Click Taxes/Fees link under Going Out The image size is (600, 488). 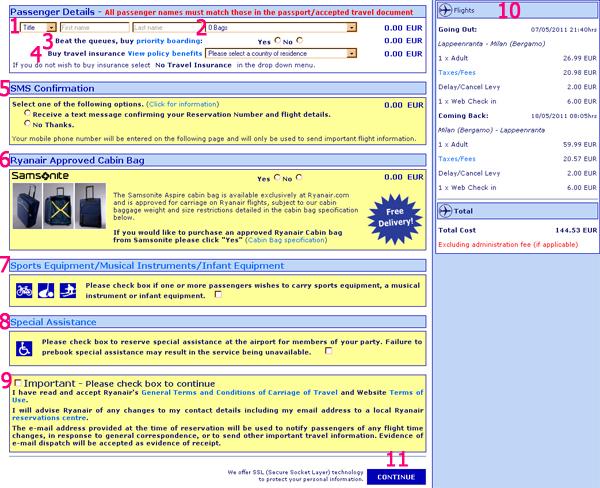click(457, 72)
